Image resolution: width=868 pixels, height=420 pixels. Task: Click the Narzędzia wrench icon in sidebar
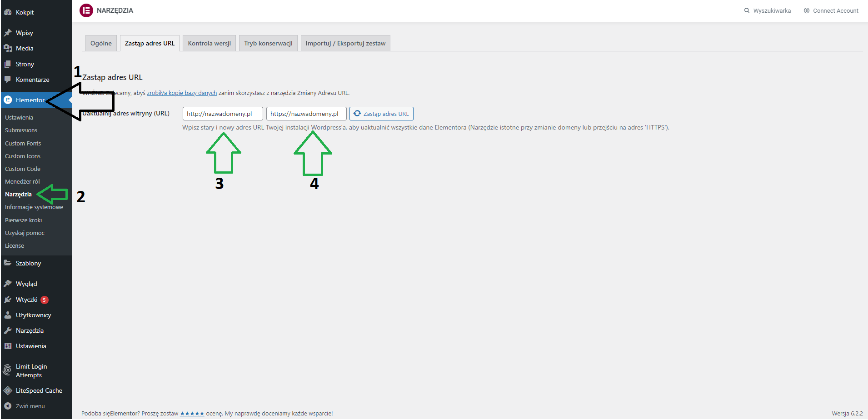(8, 330)
